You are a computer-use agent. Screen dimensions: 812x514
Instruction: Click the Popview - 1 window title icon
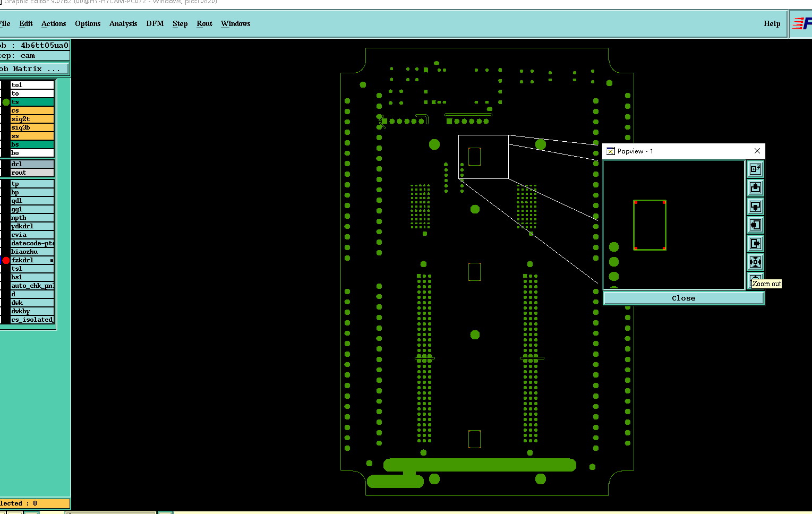pos(610,151)
